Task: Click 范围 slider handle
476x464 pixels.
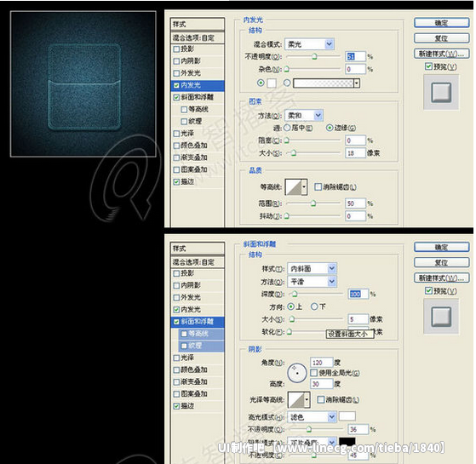Action: coord(313,203)
